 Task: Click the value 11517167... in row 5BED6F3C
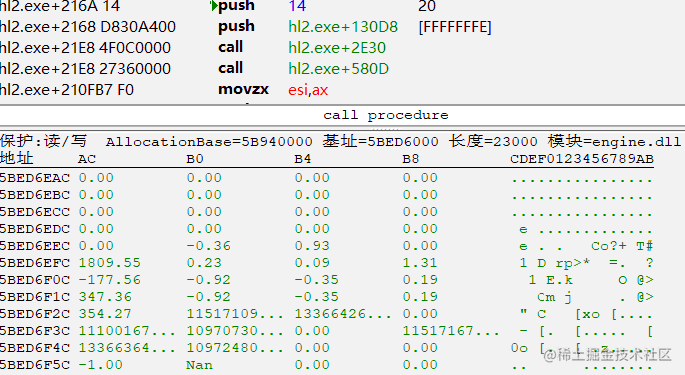pos(451,331)
